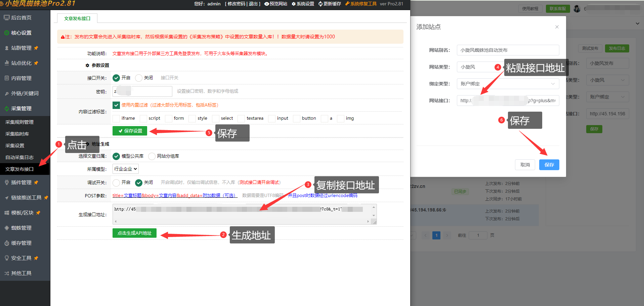
Task: Click the 核心设置 gear icon
Action: [x=7, y=33]
